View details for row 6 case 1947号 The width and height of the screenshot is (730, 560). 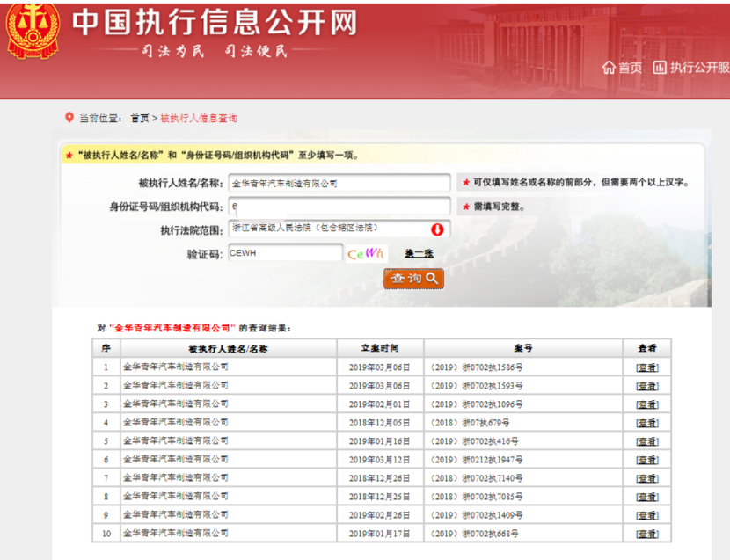647,460
